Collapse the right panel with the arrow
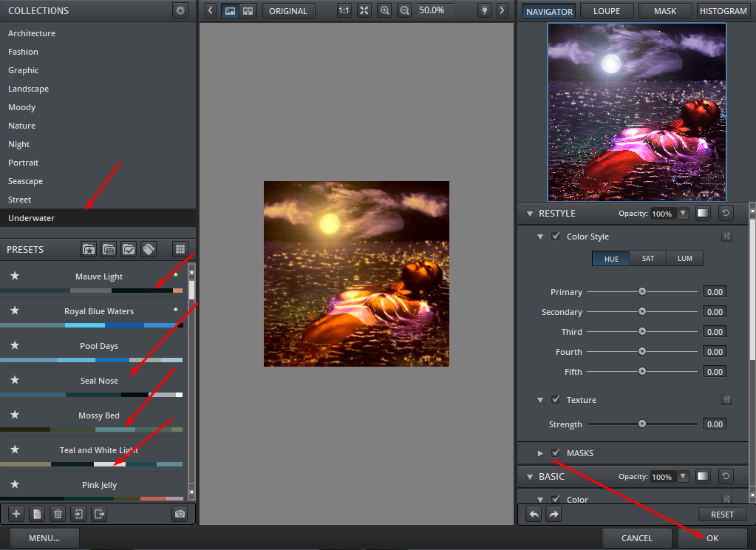This screenshot has height=550, width=756. (502, 10)
